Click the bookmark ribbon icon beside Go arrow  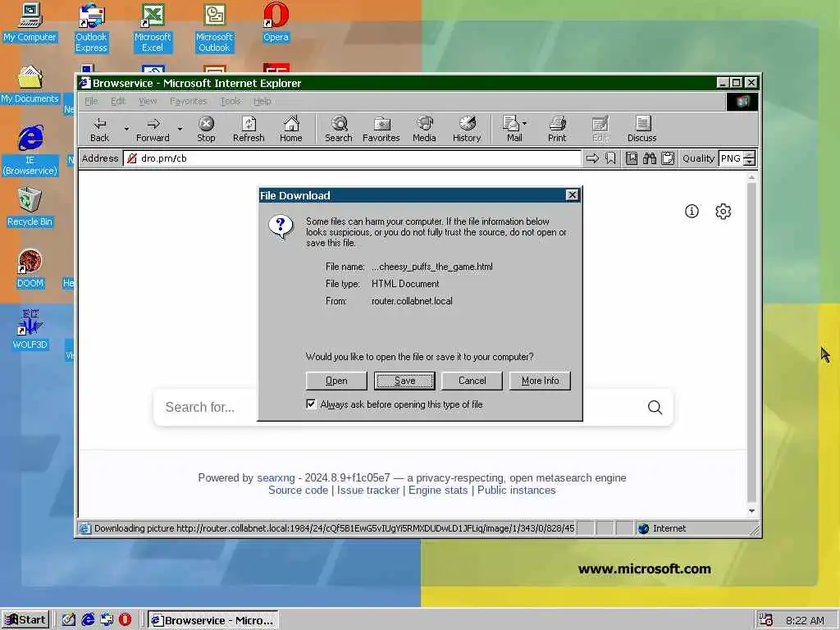point(610,158)
